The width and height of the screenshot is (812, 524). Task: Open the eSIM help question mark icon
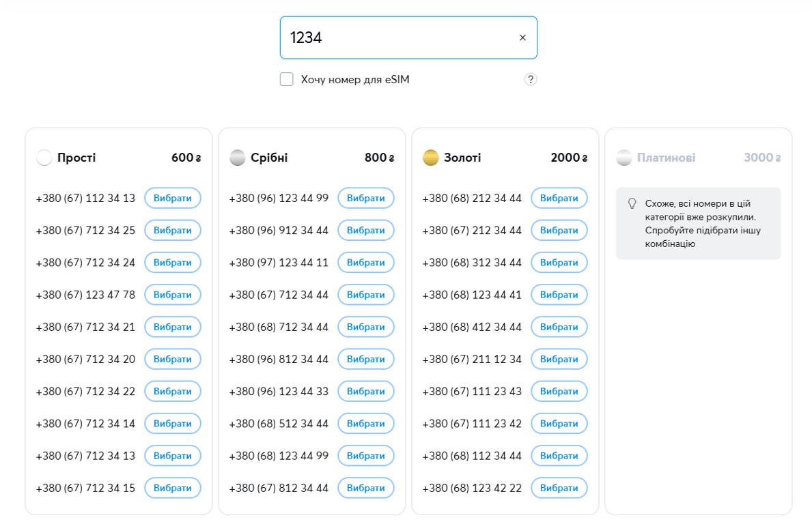pos(531,80)
